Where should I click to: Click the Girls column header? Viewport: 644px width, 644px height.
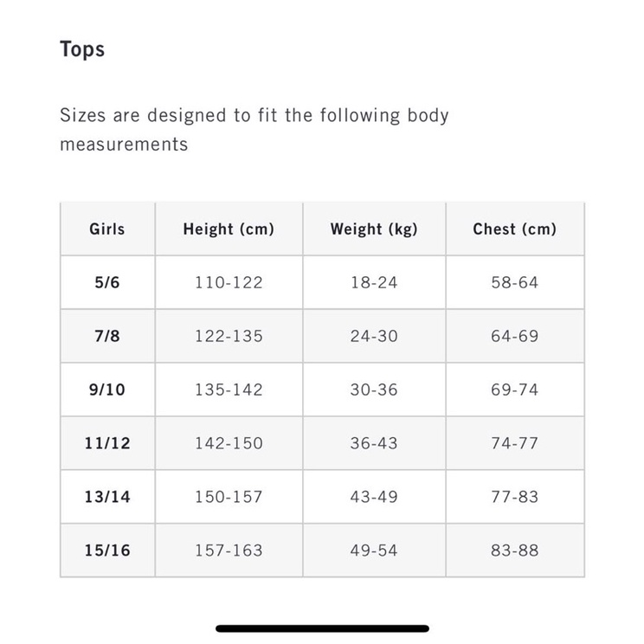107,229
